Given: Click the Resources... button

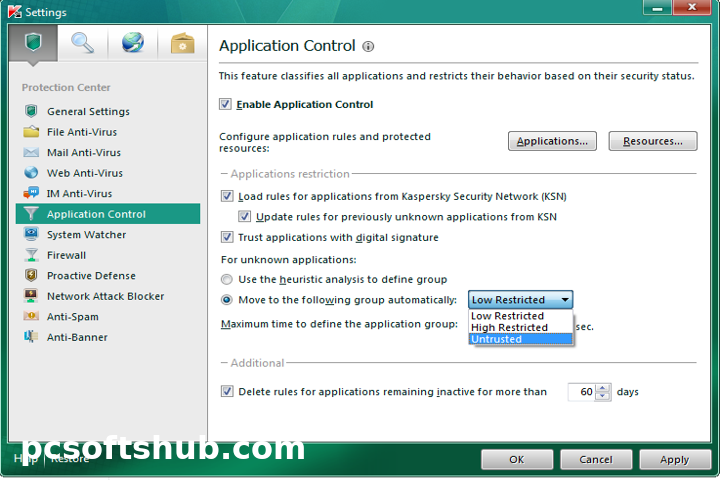Looking at the screenshot, I should (x=652, y=141).
